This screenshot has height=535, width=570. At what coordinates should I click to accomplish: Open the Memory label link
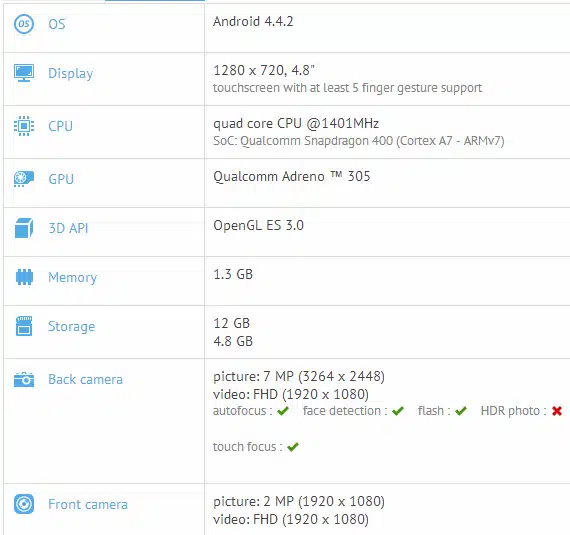pyautogui.click(x=73, y=277)
